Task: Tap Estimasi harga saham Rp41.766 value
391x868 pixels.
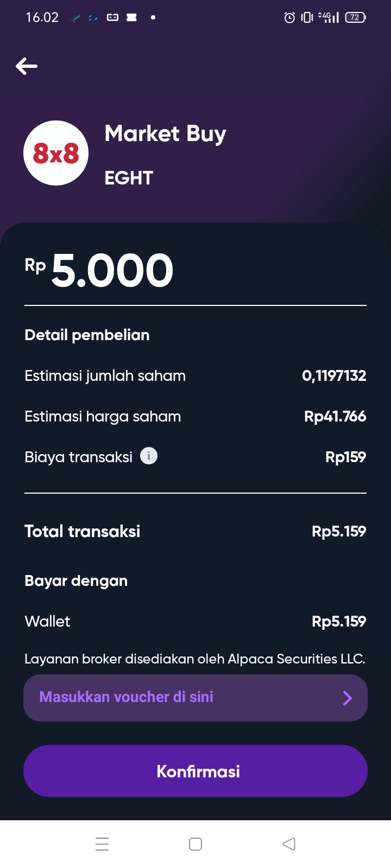Action: pos(335,416)
